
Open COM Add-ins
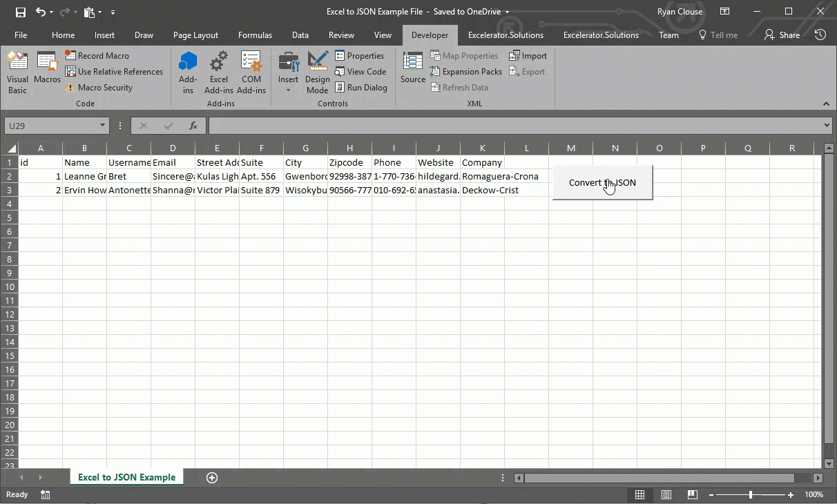click(x=251, y=72)
